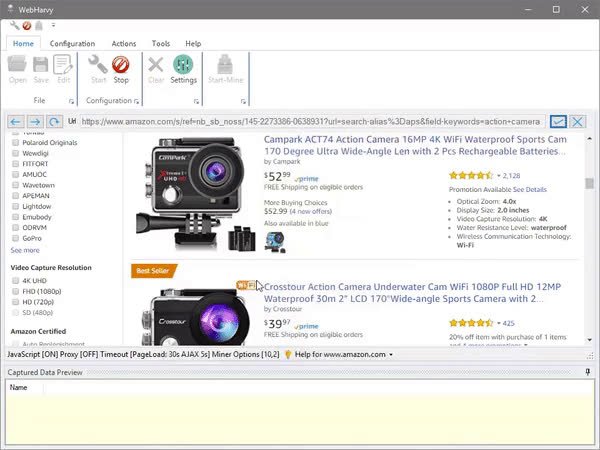
Task: Pin the Captured Data Preview panel
Action: tap(588, 372)
